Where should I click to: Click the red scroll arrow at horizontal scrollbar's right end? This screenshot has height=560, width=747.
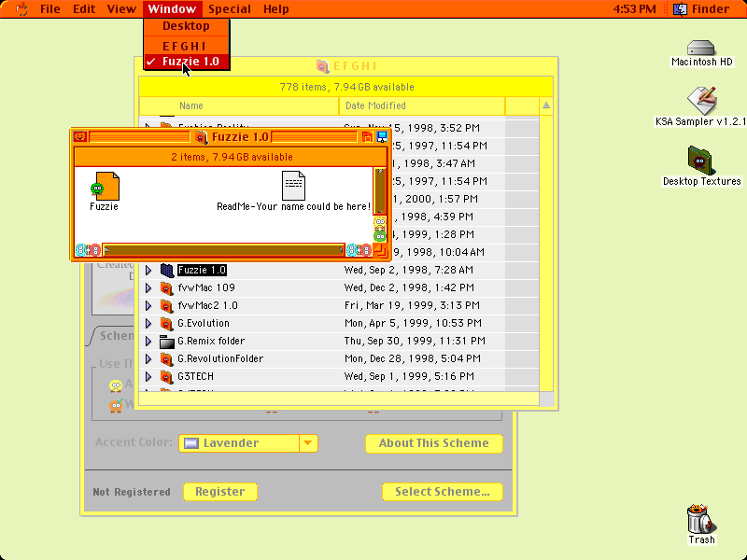365,250
